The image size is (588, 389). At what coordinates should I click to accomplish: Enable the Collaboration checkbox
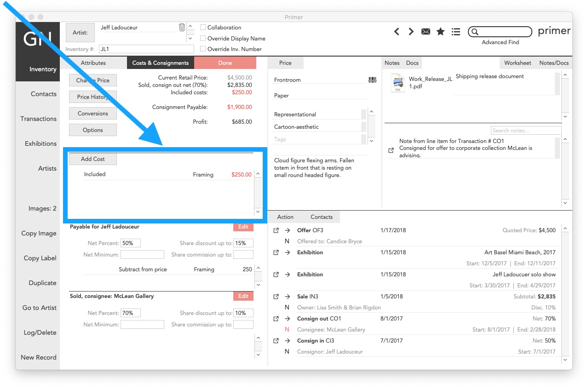point(203,27)
